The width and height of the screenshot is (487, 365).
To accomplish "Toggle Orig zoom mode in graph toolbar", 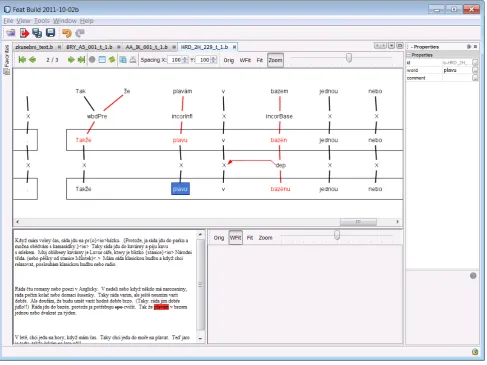I will 228,60.
